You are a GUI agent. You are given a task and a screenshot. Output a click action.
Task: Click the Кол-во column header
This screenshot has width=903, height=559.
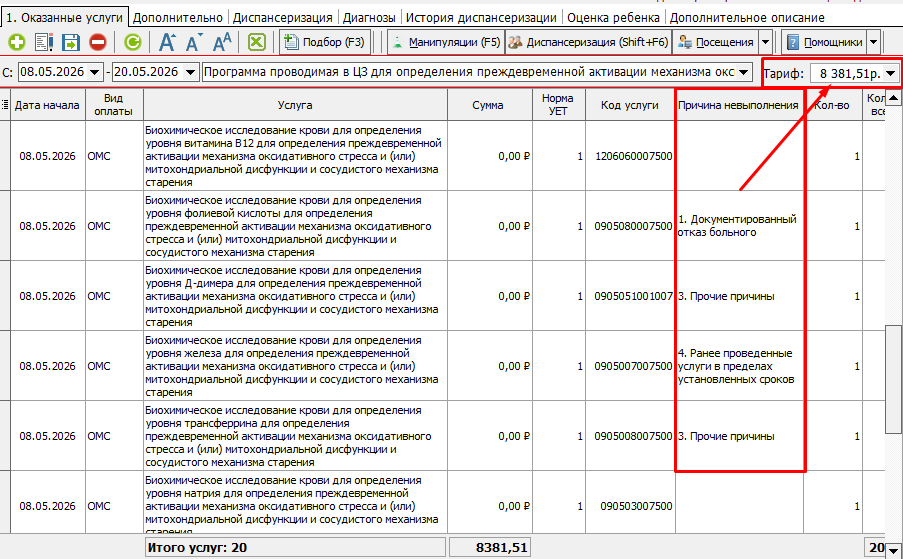pyautogui.click(x=832, y=105)
